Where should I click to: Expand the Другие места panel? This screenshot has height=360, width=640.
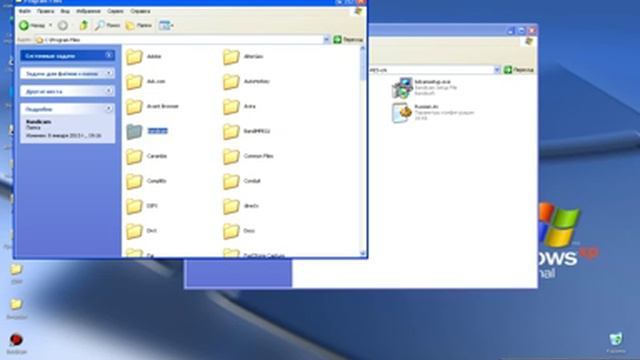pos(109,91)
